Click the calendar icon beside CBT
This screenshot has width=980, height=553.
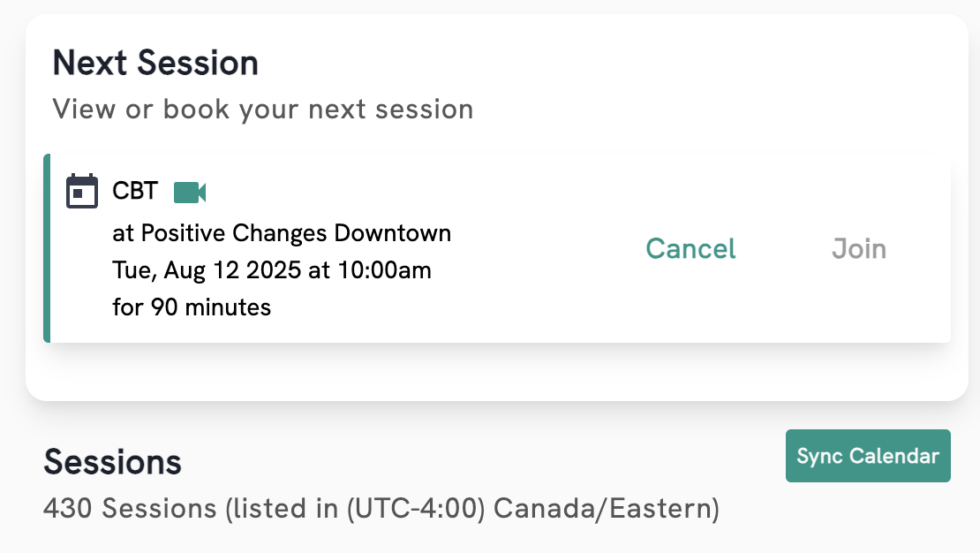(82, 191)
